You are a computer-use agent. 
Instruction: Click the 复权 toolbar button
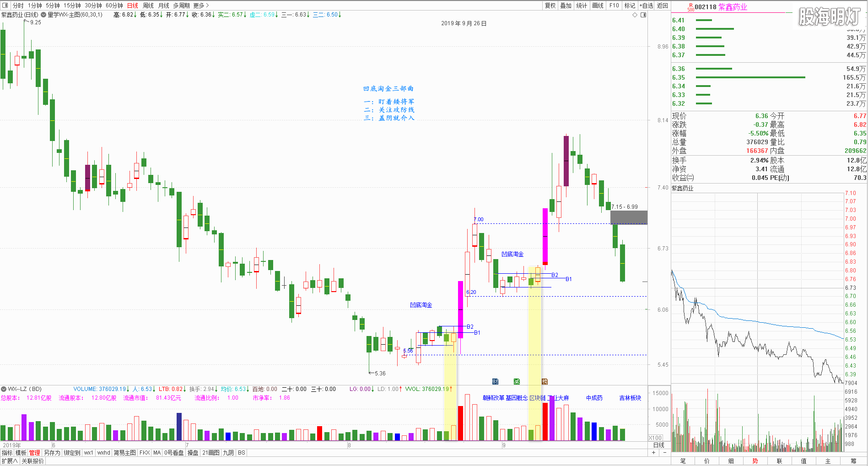[550, 5]
